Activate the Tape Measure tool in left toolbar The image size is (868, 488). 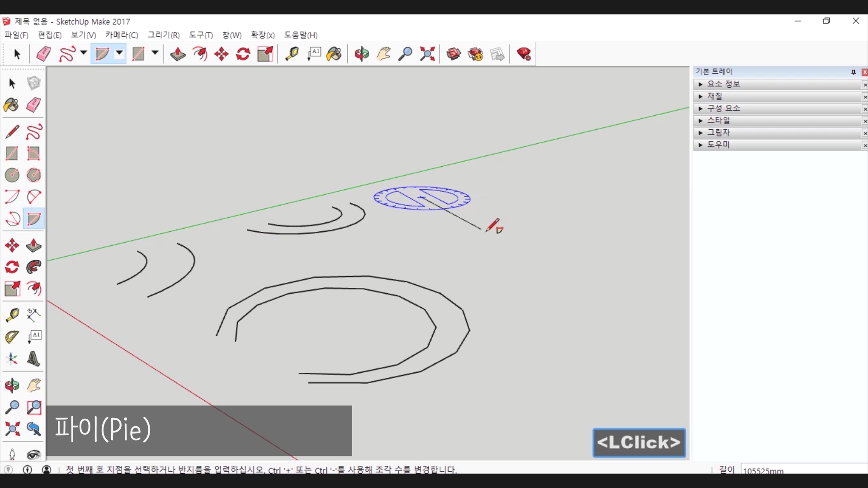pos(12,314)
